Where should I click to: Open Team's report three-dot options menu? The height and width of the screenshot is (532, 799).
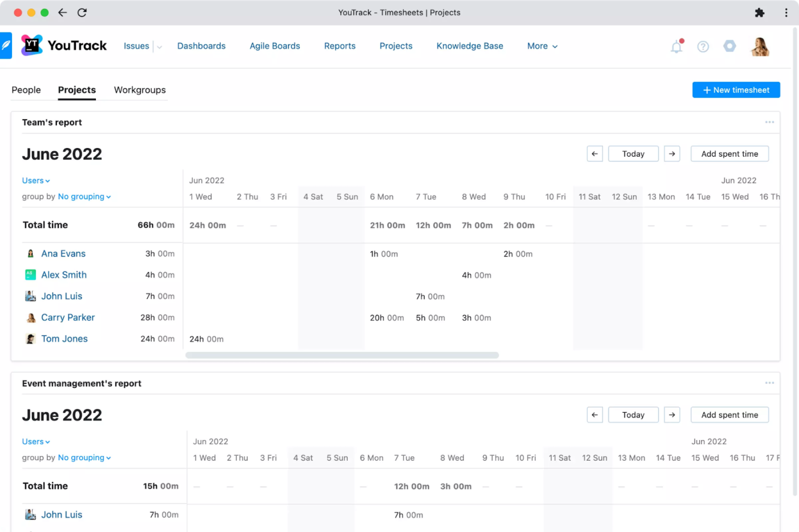[769, 122]
